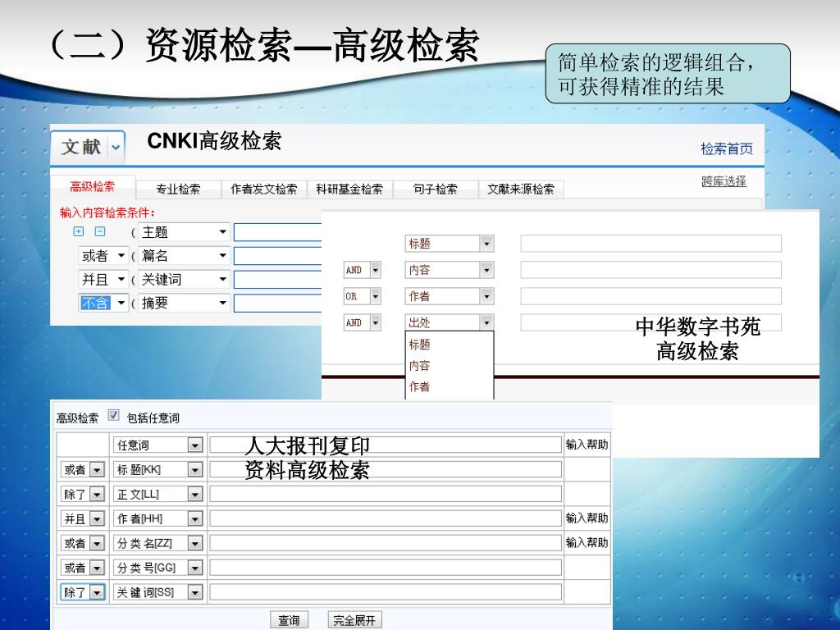This screenshot has height=630, width=840.
Task: Open the 不含 logic dropdown in CNKI
Action: [103, 304]
